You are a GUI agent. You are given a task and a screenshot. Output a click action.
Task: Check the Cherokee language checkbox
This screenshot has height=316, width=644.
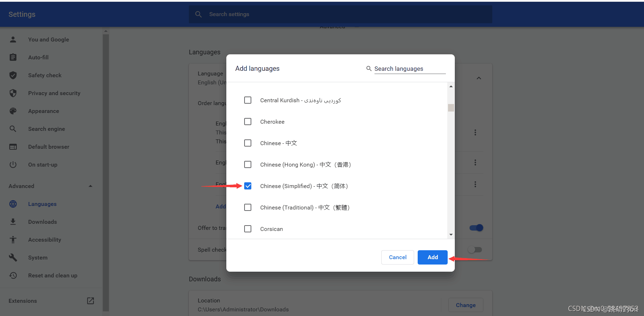248,122
